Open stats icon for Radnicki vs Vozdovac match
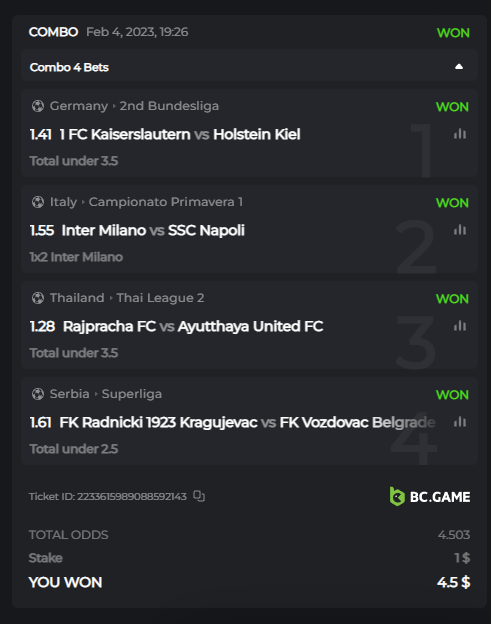Screen dimensions: 491x624 [460, 422]
